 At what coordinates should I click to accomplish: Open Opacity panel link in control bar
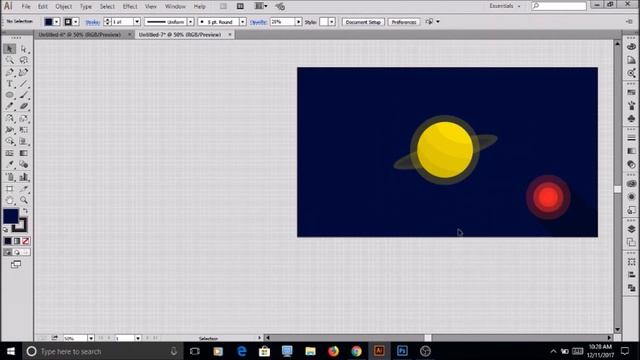[258, 22]
